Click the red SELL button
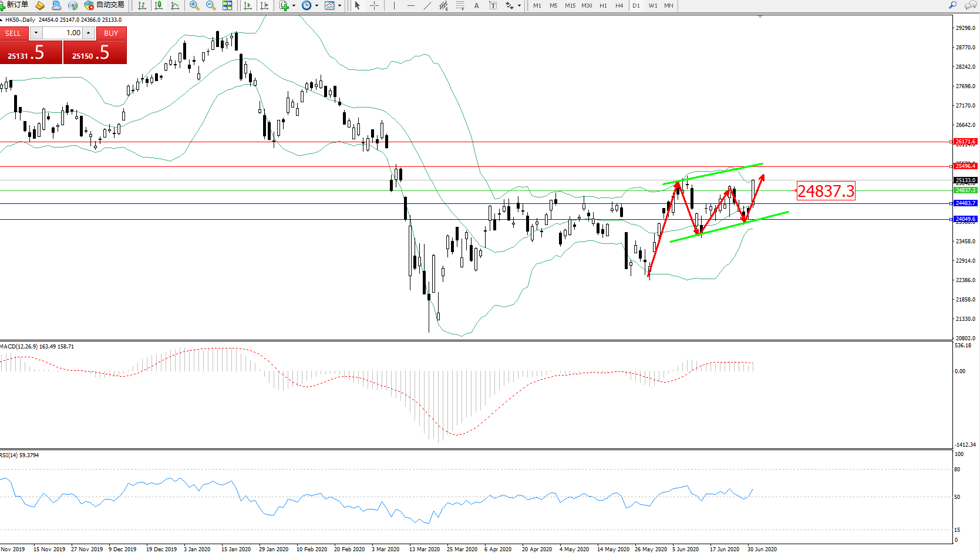The height and width of the screenshot is (553, 980). click(x=14, y=33)
